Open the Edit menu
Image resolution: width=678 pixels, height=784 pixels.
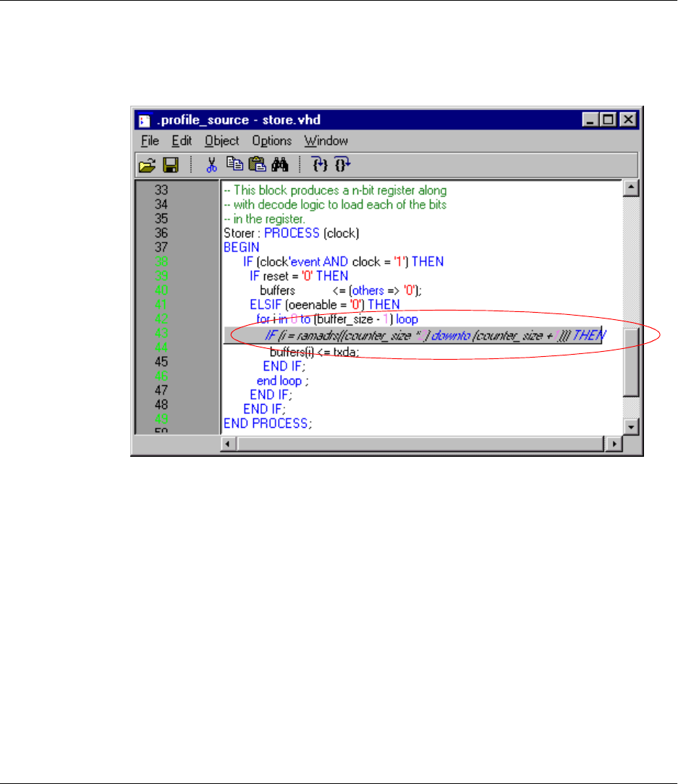(x=182, y=141)
